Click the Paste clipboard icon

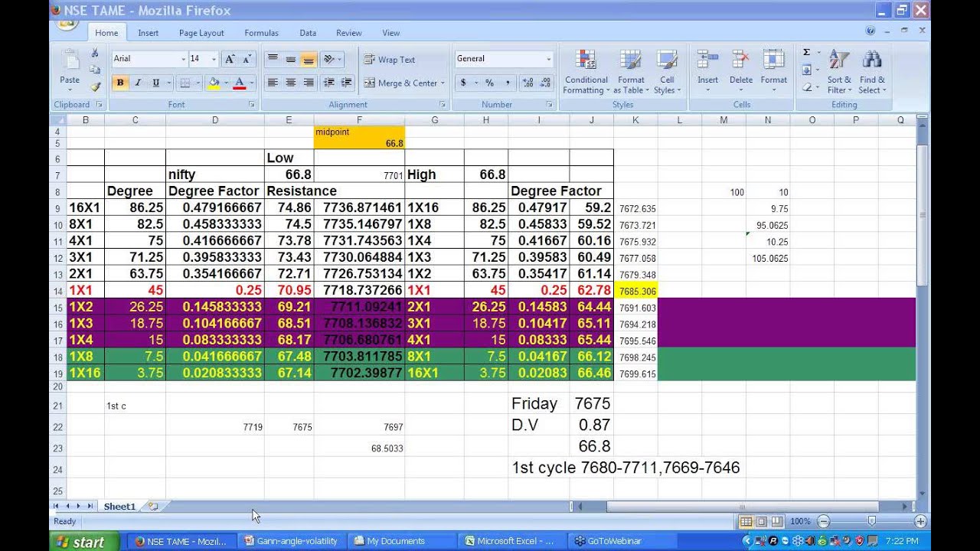pyautogui.click(x=70, y=60)
